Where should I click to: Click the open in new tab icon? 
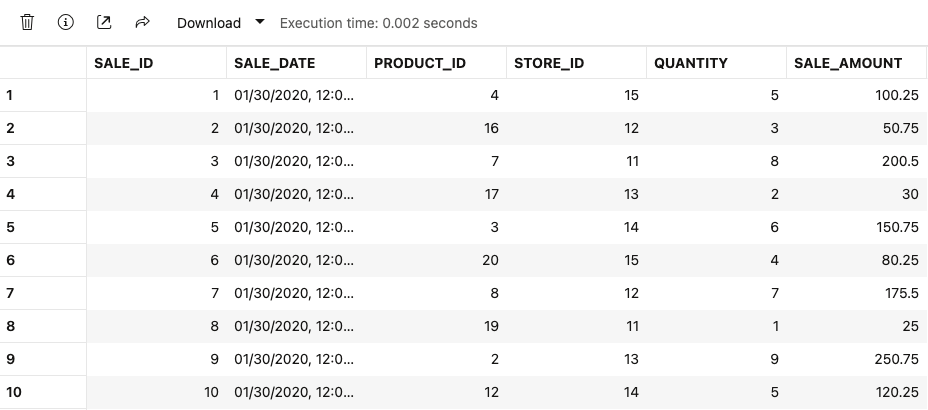(104, 22)
